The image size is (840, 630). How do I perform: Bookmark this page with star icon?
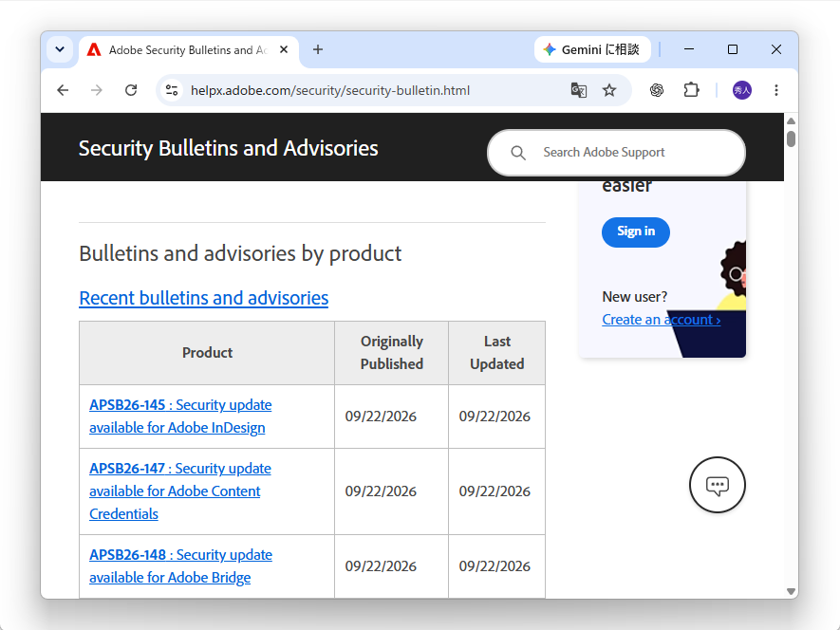tap(609, 90)
